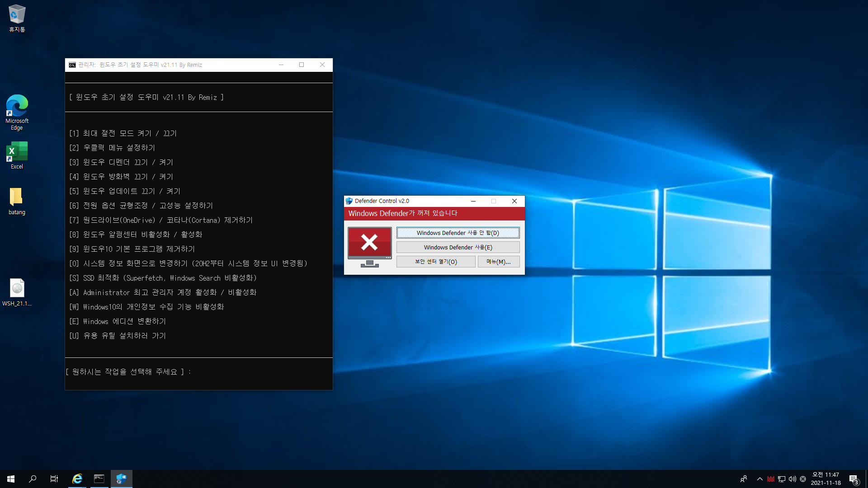This screenshot has width=868, height=488.
Task: Click the [6] power options line
Action: [x=141, y=206]
